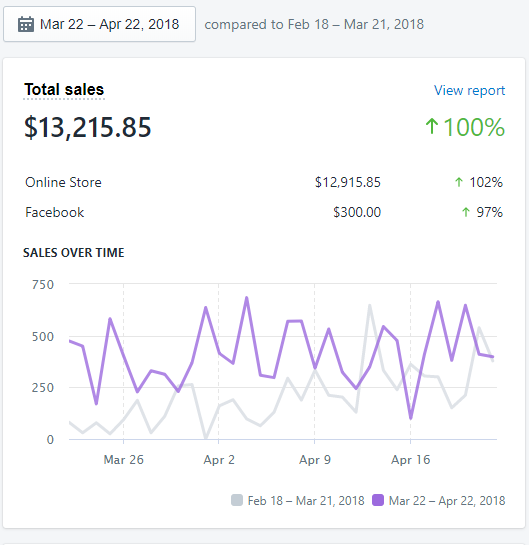Click the Online Store 102% up arrow
Viewport: 529px width, 545px height.
tap(459, 182)
